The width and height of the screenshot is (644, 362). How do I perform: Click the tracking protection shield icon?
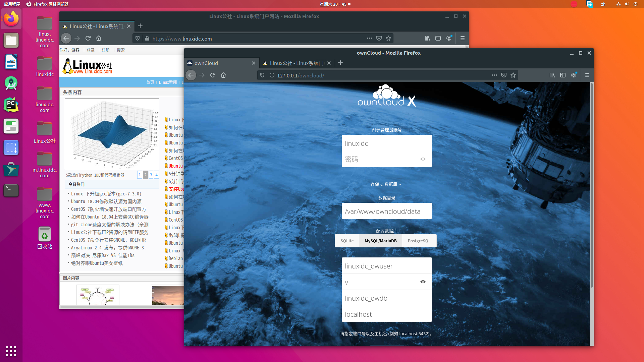262,75
